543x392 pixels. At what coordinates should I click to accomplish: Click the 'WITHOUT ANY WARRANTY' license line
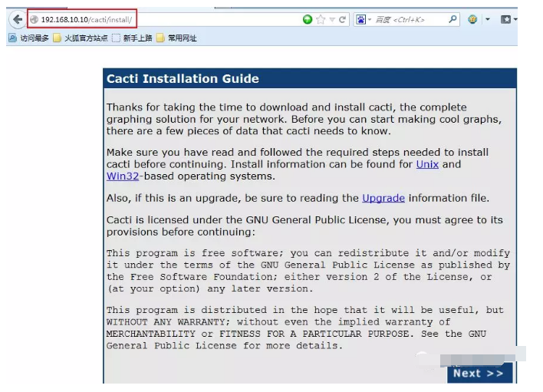click(x=278, y=322)
